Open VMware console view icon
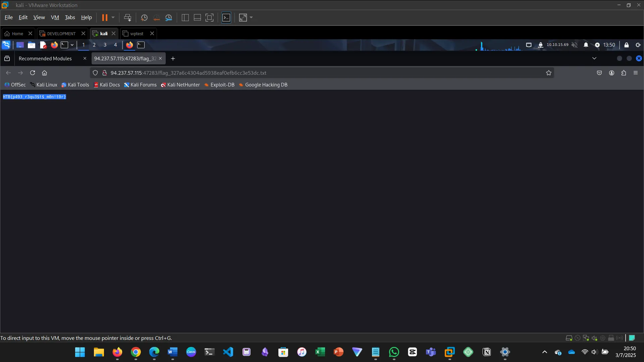 226,18
